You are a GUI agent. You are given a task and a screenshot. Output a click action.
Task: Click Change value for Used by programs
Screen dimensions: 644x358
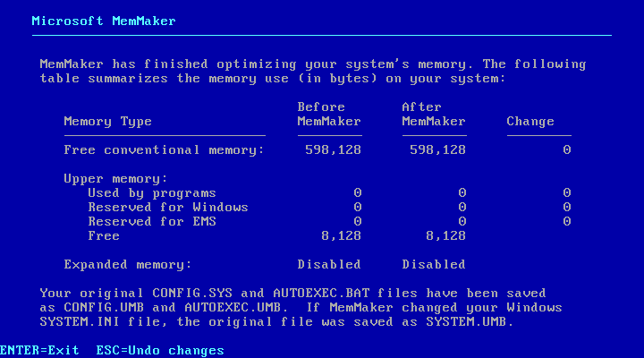[x=567, y=192]
